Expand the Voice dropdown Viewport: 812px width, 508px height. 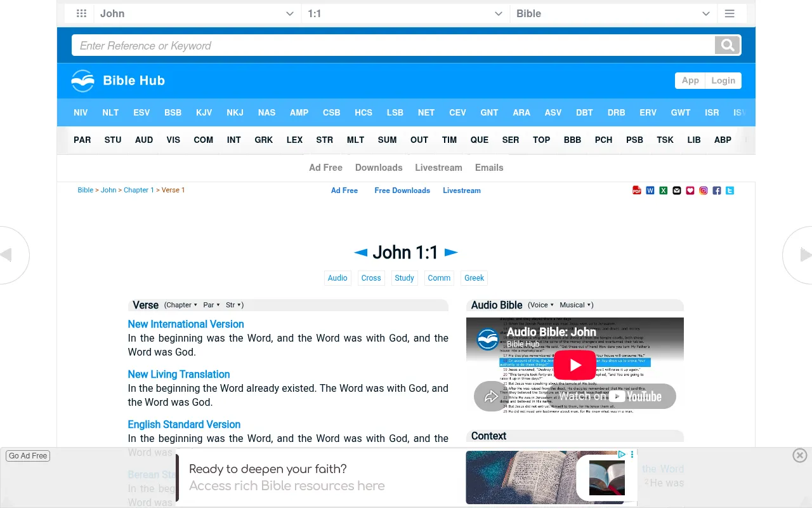coord(542,305)
